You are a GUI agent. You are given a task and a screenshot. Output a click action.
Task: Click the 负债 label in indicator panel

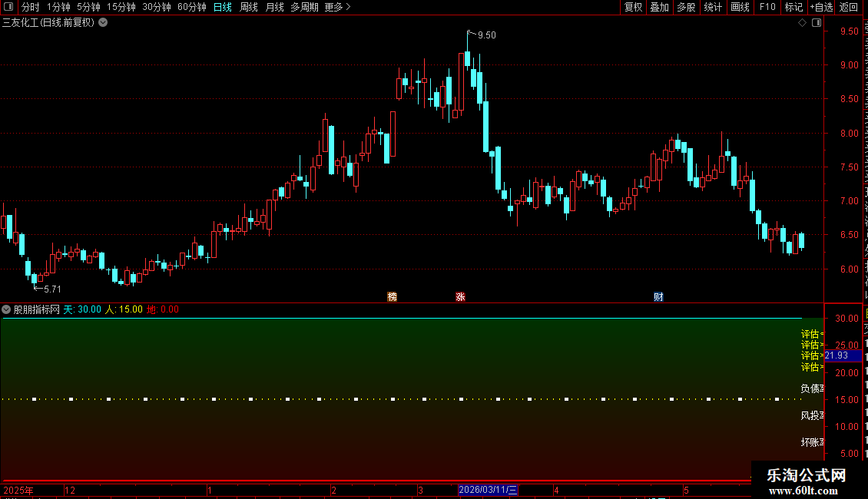(x=812, y=388)
